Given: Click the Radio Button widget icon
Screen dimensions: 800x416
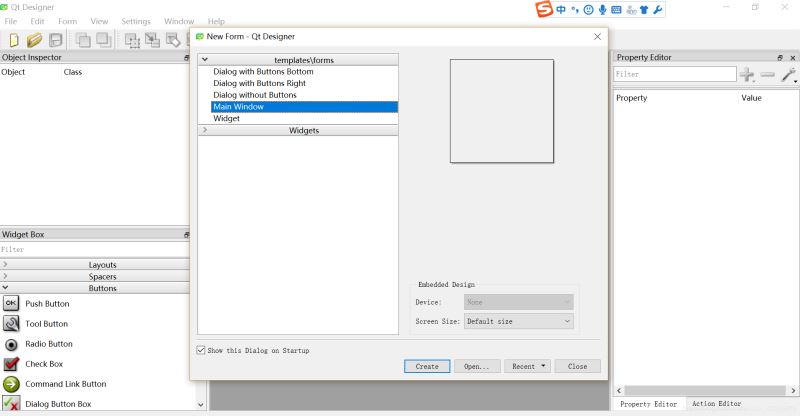Looking at the screenshot, I should [x=11, y=344].
